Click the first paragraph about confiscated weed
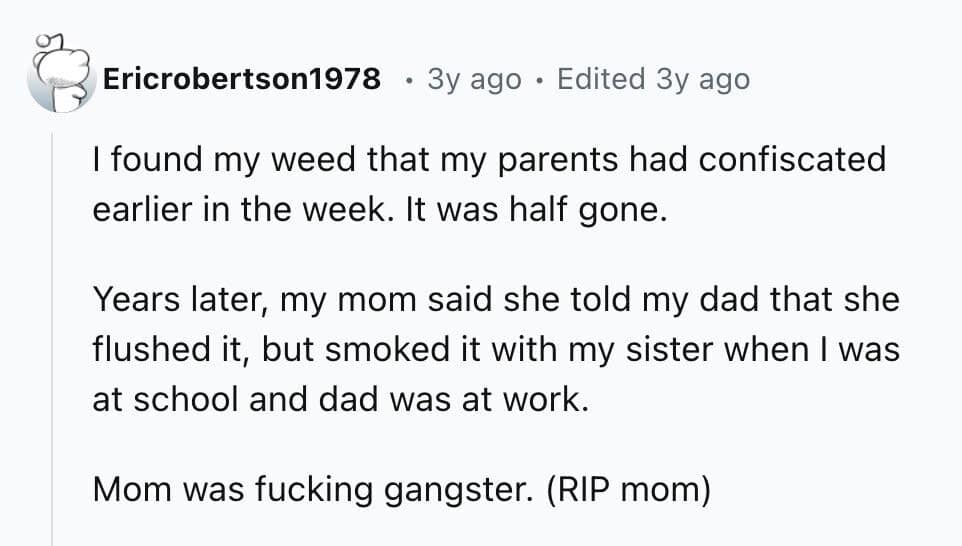Viewport: 962px width, 546px height. pyautogui.click(x=489, y=185)
